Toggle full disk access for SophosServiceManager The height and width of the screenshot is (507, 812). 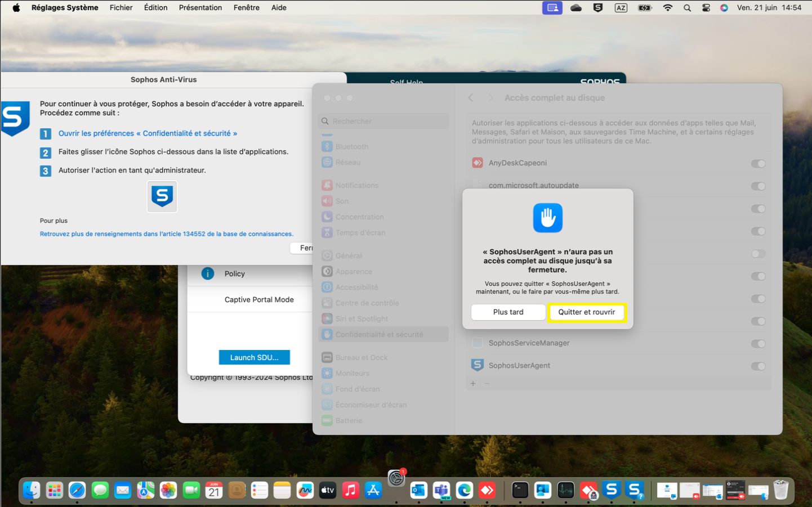[758, 344]
